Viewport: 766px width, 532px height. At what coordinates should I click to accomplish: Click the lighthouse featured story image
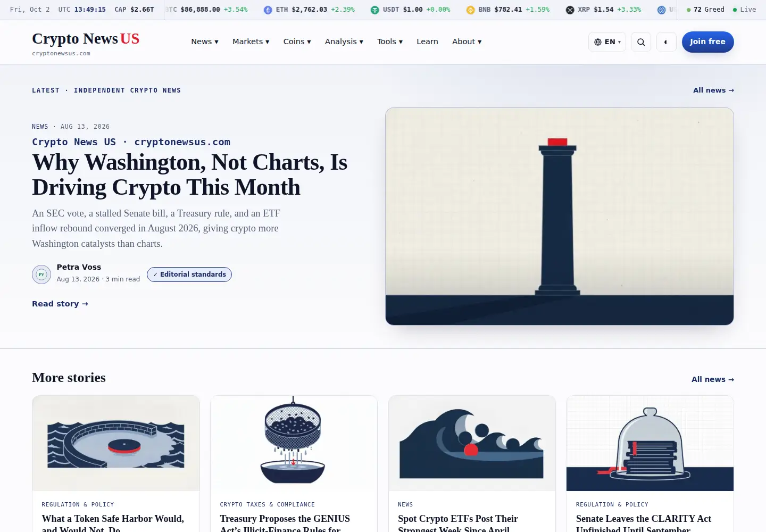[560, 217]
